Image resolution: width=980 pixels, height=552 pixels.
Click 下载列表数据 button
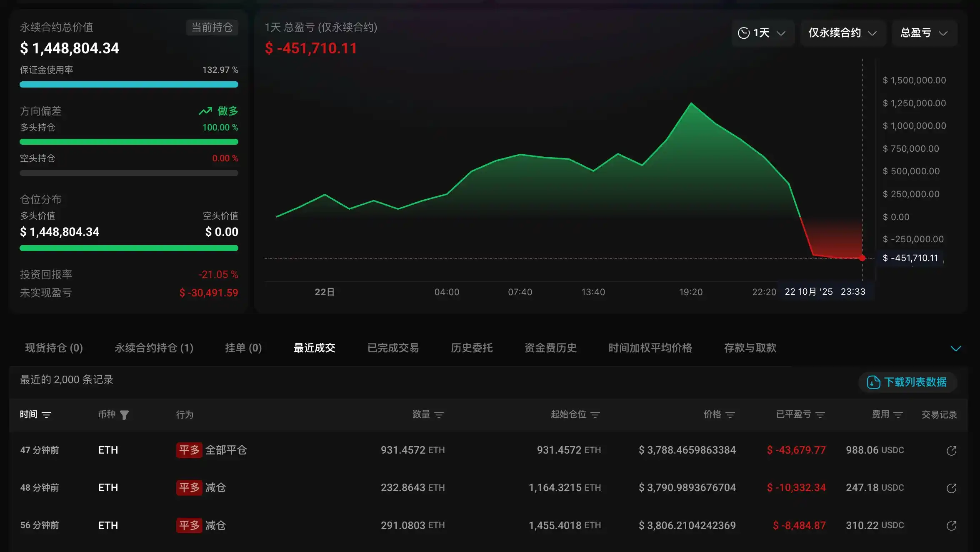pyautogui.click(x=907, y=382)
